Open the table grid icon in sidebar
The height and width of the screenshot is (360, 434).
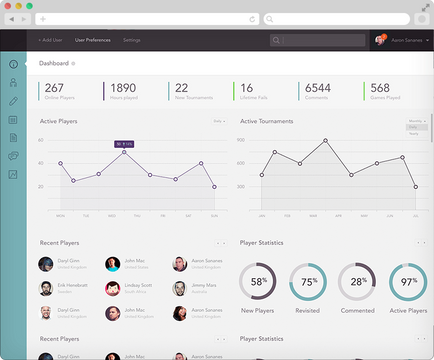(x=13, y=120)
